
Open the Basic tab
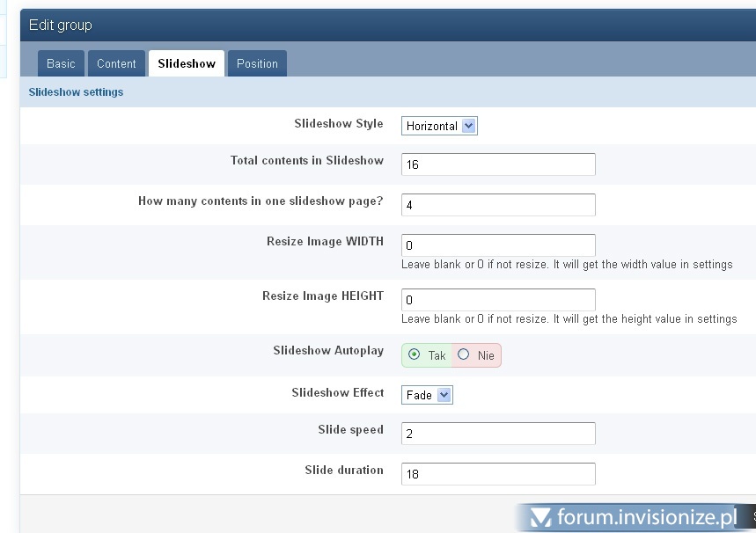click(61, 63)
